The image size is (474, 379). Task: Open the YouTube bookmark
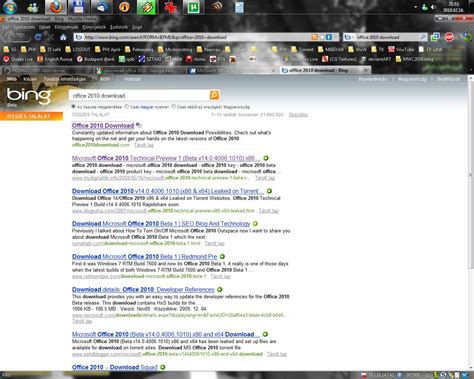(x=401, y=49)
